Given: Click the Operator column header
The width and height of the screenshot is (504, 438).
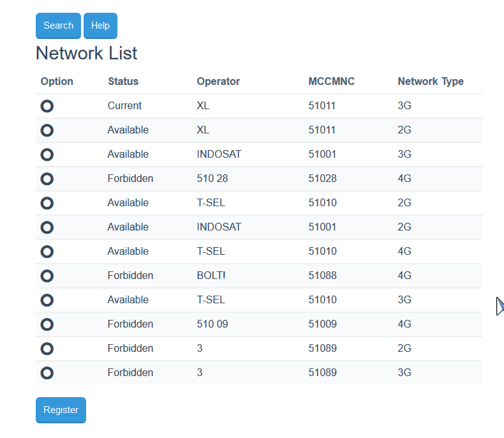Looking at the screenshot, I should [x=218, y=81].
